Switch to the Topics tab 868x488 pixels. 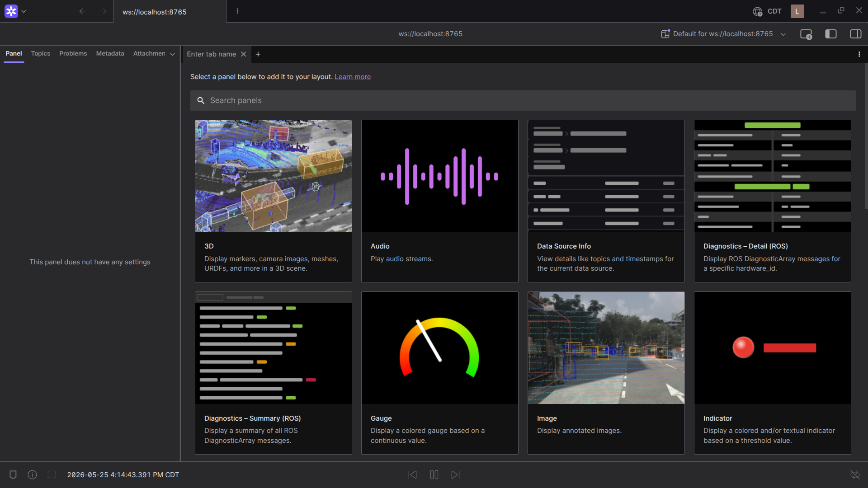(41, 53)
